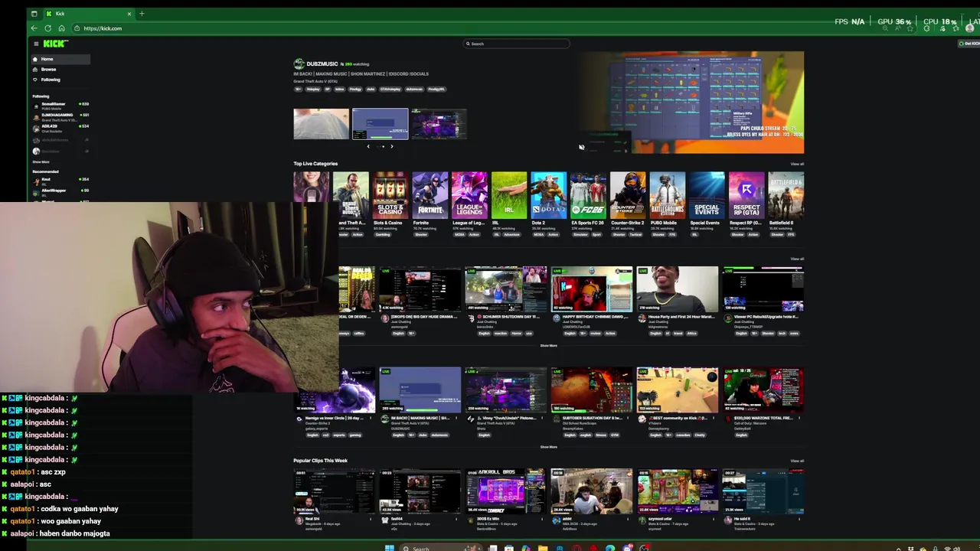Select the first featured stream thumbnail
The width and height of the screenshot is (980, 551).
[x=321, y=124]
